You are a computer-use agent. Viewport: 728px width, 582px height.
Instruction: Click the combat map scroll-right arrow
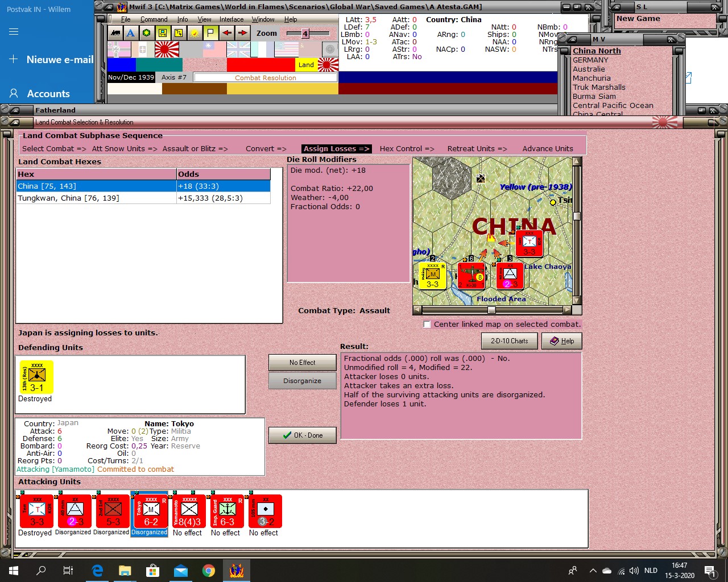[x=567, y=310]
